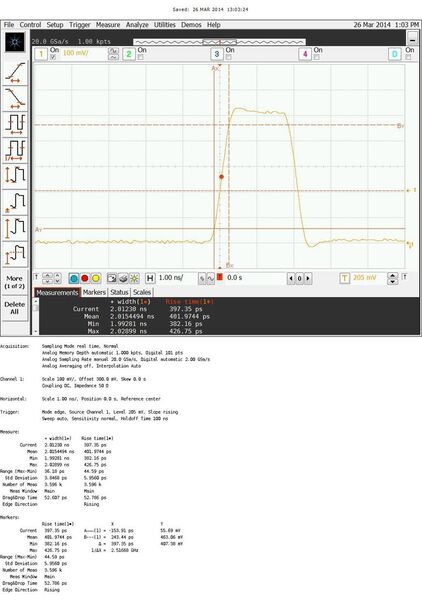Enable the channel 3 On checkbox
This screenshot has width=422, height=600.
point(228,57)
